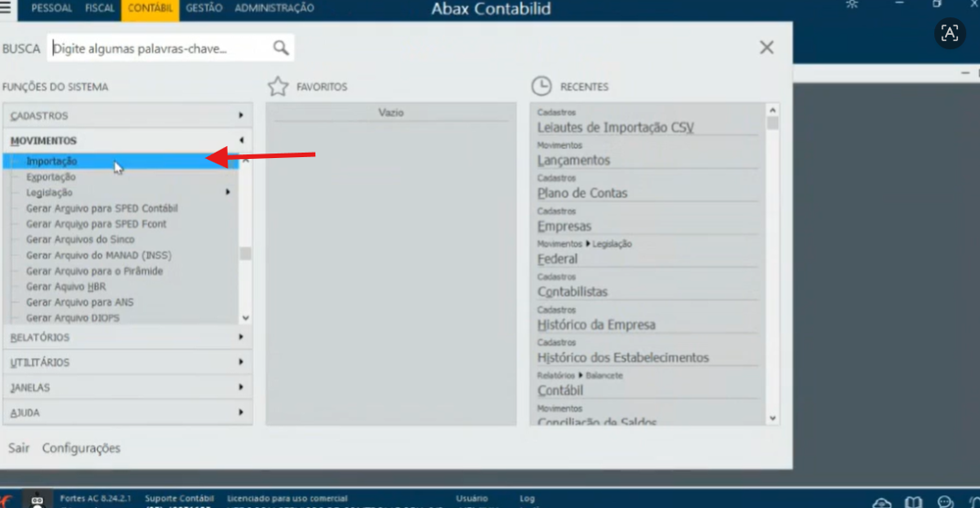Screen dimensions: 980x508
Task: Open the hamburger menu icon
Action: click(6, 9)
